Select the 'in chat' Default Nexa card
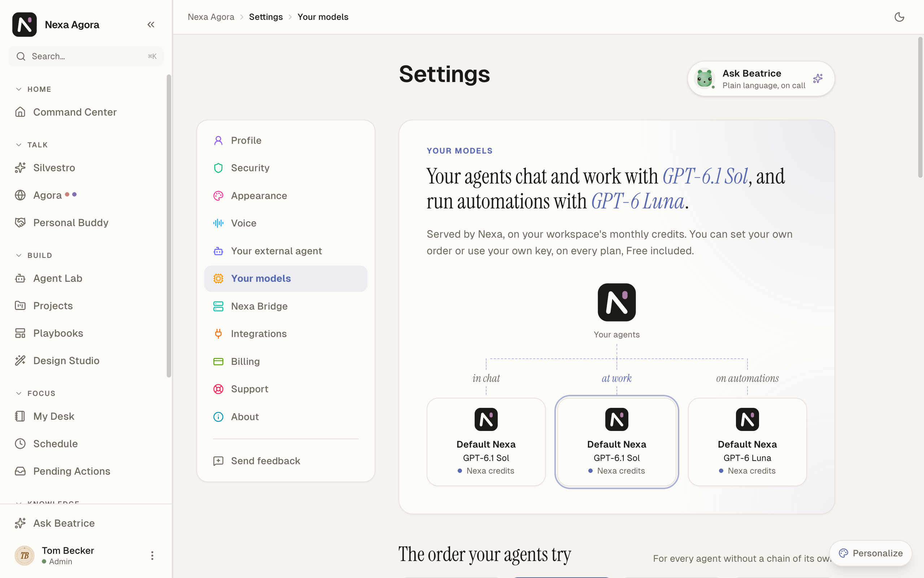Screen dimensions: 924x578 (486, 442)
